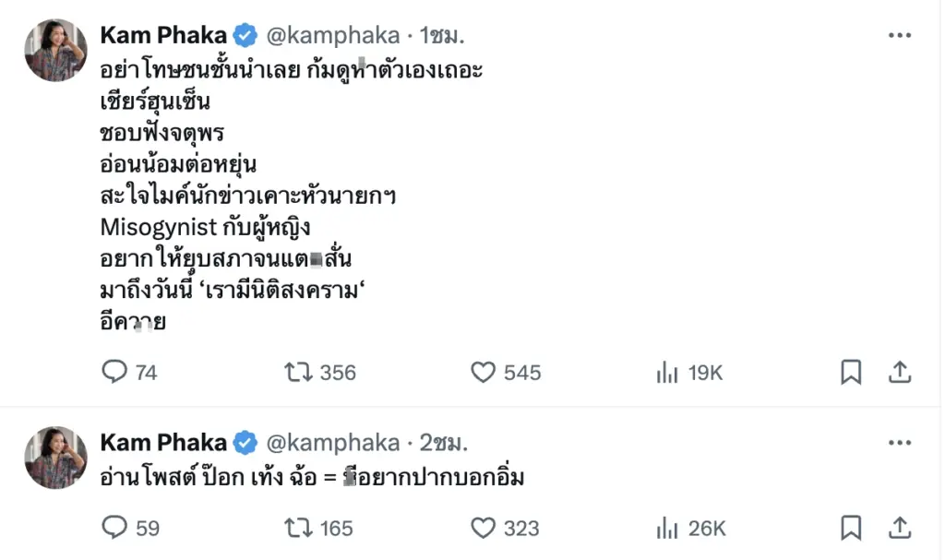Open more options on first tweet
Viewport: 945px width, 560px height.
pyautogui.click(x=900, y=36)
